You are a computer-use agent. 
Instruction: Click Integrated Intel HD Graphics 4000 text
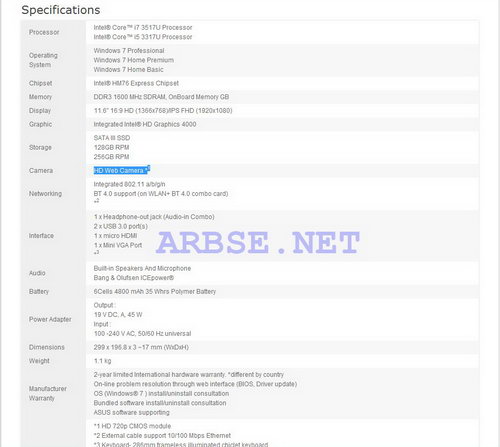click(x=145, y=124)
